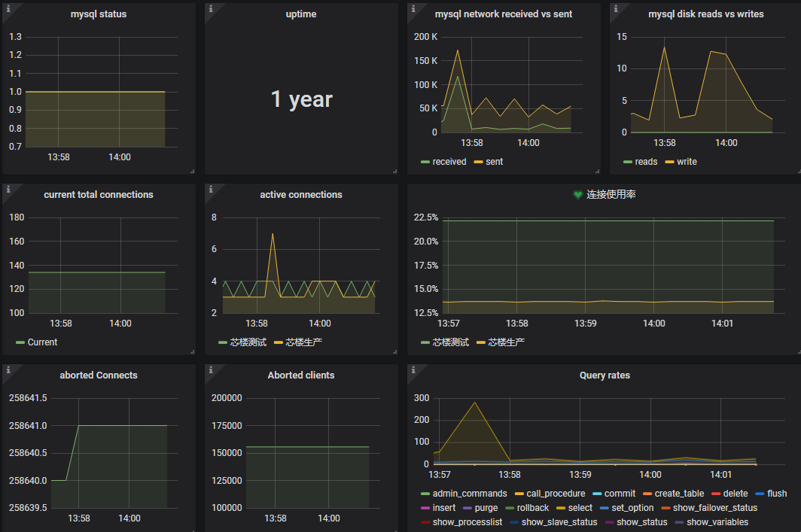Open the mysql status panel info icon

tap(8, 9)
